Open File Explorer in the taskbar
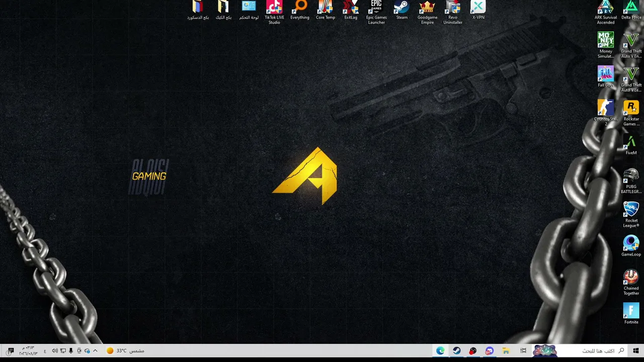This screenshot has width=644, height=362. (506, 350)
